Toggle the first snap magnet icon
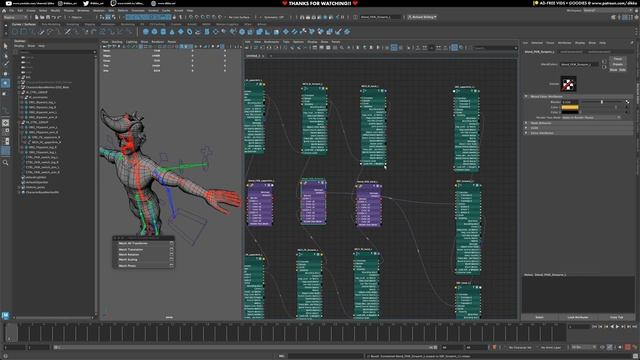This screenshot has width=640, height=360. pos(191,17)
